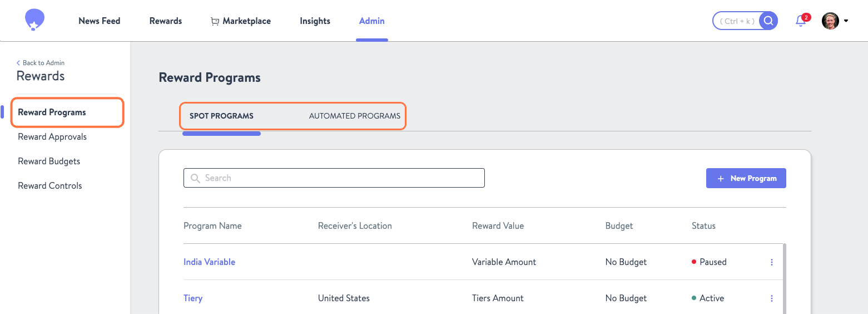Open the Marketplace tab
Screen dimensions: 868x314
click(241, 21)
